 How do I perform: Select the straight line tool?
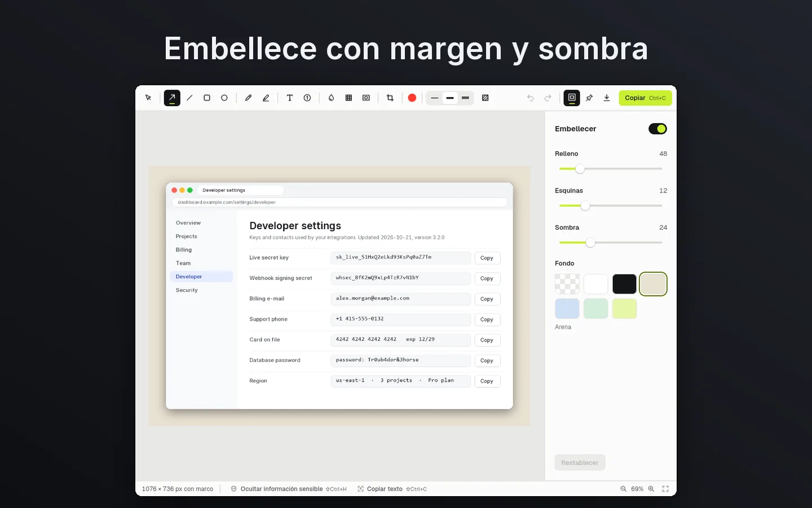(x=189, y=98)
